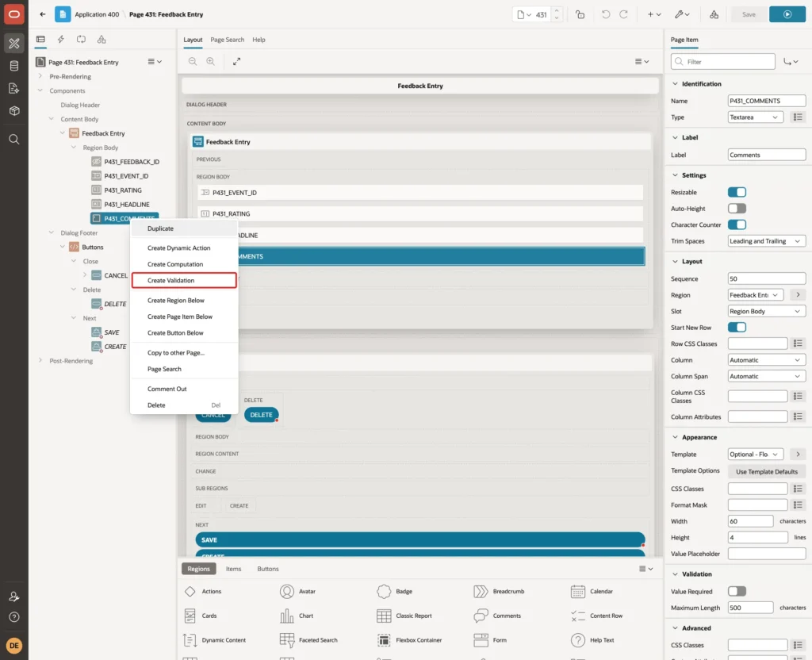The height and width of the screenshot is (660, 812).
Task: Open administration user icon in sidebar
Action: 14,597
